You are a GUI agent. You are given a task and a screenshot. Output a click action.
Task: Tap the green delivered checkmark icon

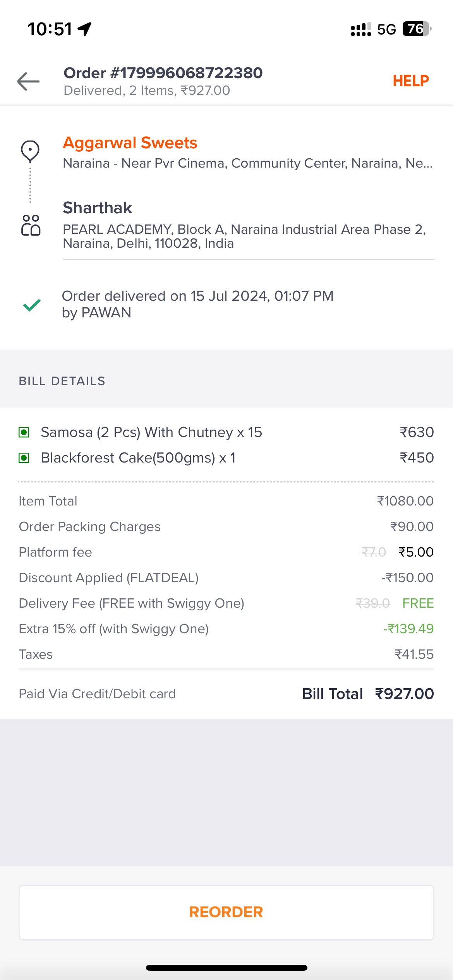(32, 305)
